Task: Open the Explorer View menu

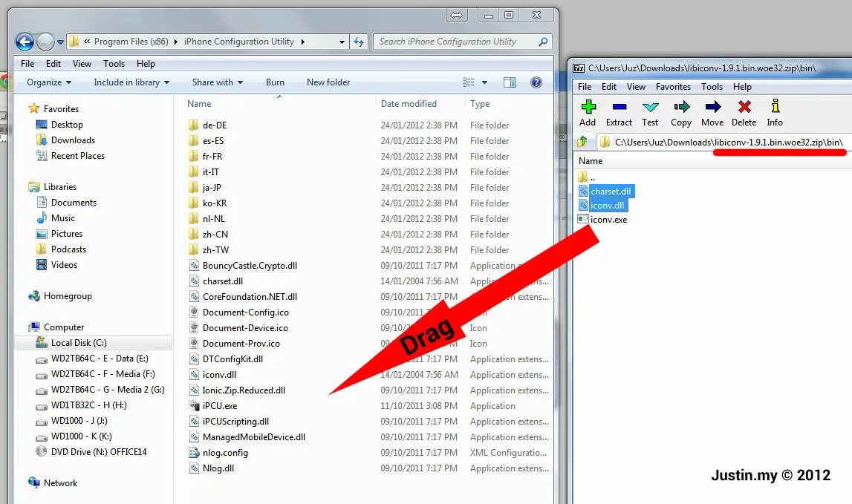Action: click(82, 64)
